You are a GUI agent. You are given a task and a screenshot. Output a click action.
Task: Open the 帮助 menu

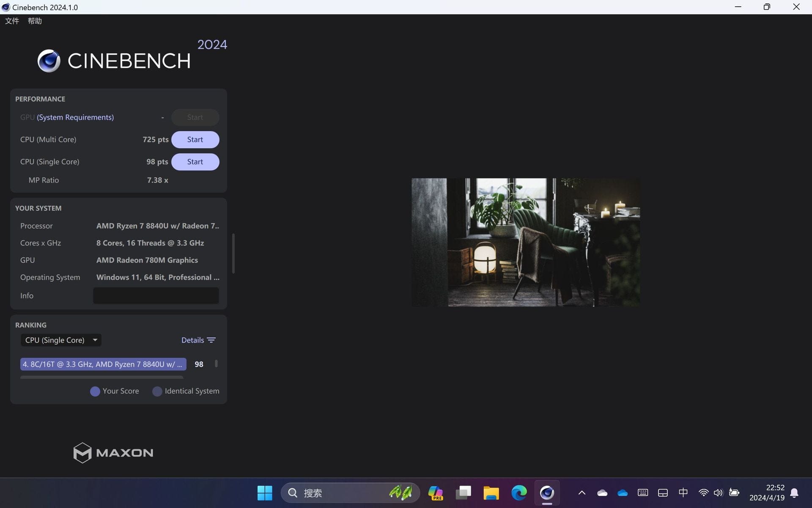35,21
